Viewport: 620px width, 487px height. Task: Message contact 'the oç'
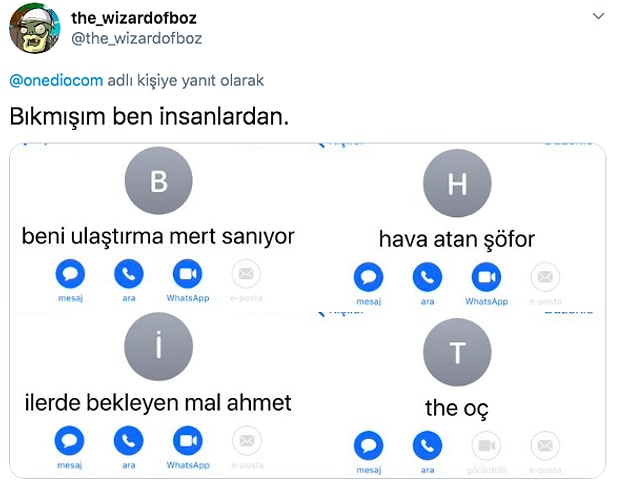(x=369, y=446)
